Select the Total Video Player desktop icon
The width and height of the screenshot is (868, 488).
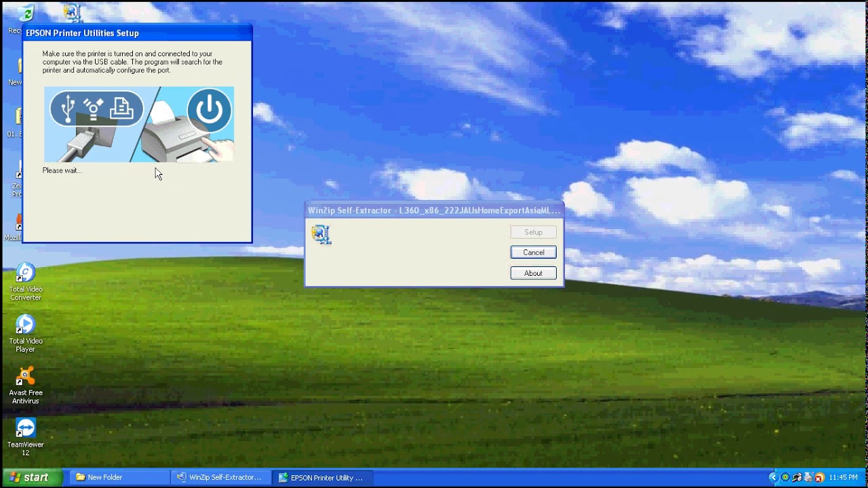(25, 333)
